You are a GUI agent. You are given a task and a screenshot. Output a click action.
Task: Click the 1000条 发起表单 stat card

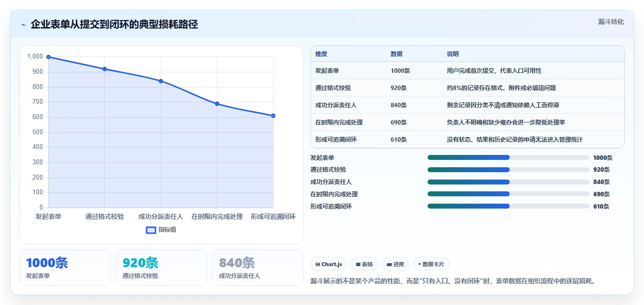click(x=65, y=268)
